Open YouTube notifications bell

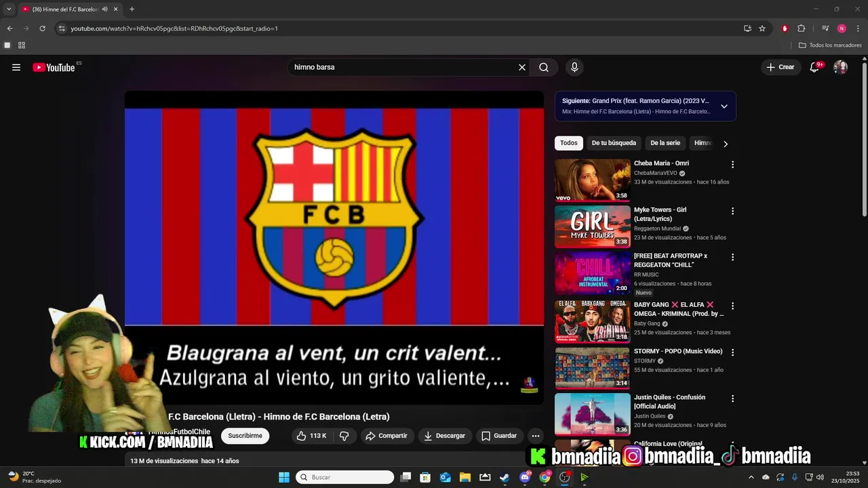[815, 67]
